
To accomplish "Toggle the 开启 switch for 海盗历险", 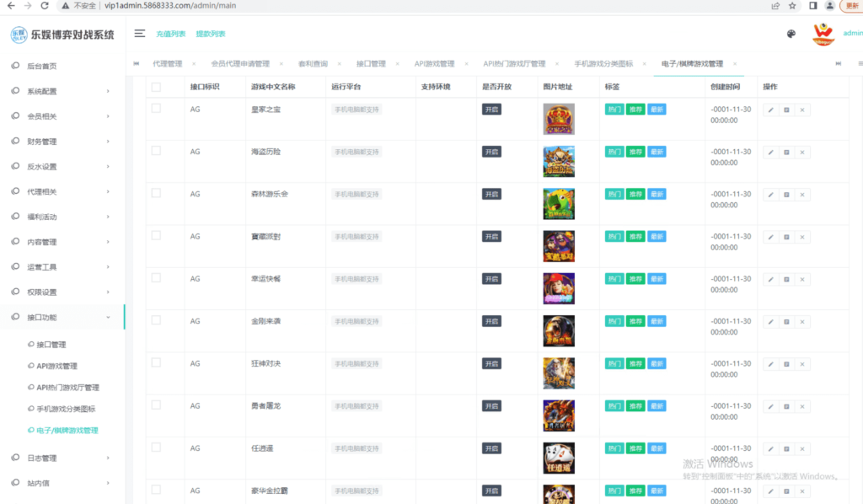I will (x=491, y=152).
